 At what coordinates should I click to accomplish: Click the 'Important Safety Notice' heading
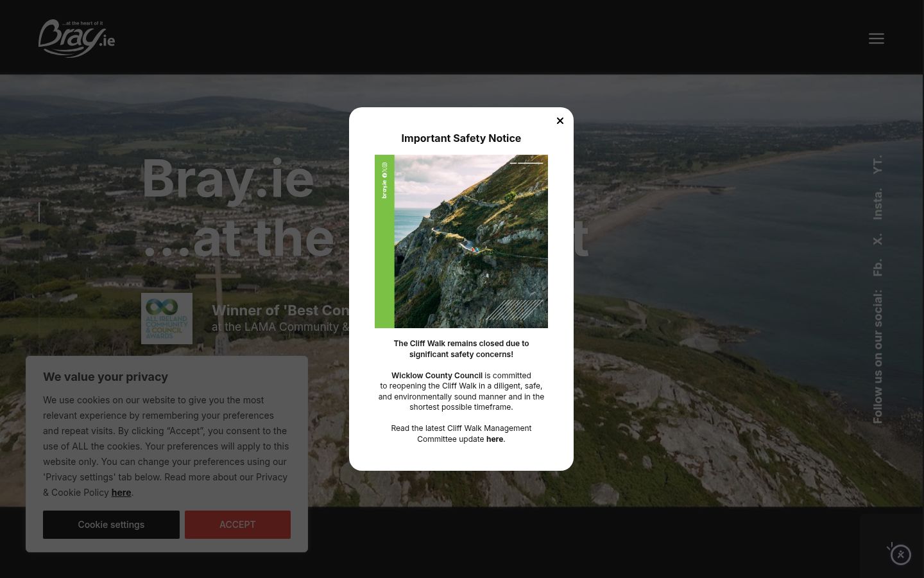461,138
